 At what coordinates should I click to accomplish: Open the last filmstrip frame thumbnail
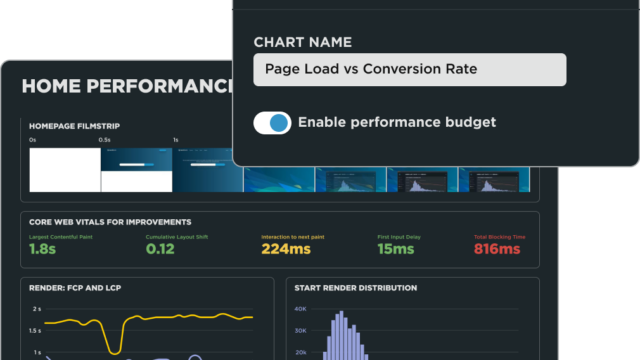tap(494, 179)
